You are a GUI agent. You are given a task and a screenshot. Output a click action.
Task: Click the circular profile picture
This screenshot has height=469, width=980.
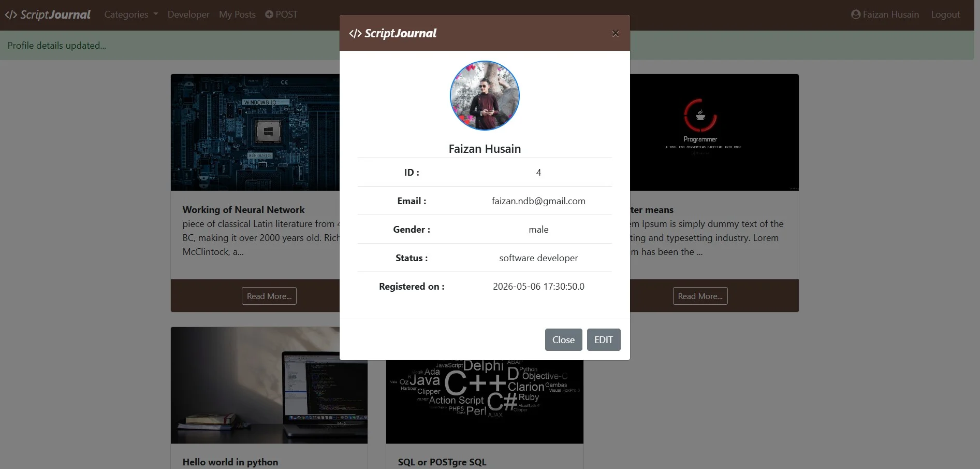[x=485, y=95]
